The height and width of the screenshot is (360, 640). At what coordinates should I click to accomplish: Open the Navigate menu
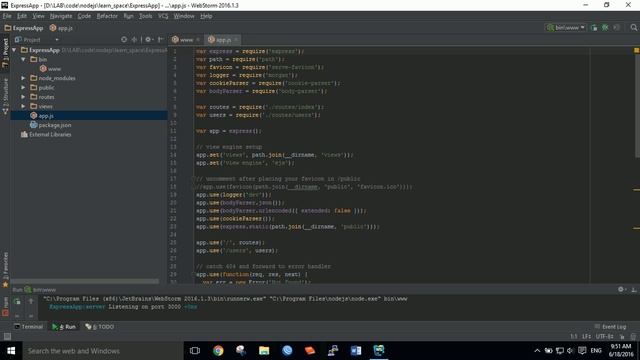pyautogui.click(x=61, y=16)
